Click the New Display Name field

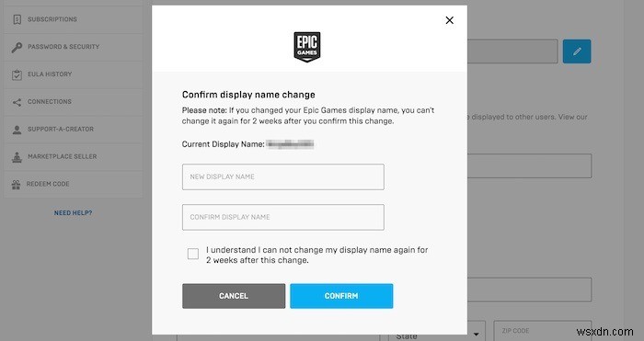click(283, 176)
